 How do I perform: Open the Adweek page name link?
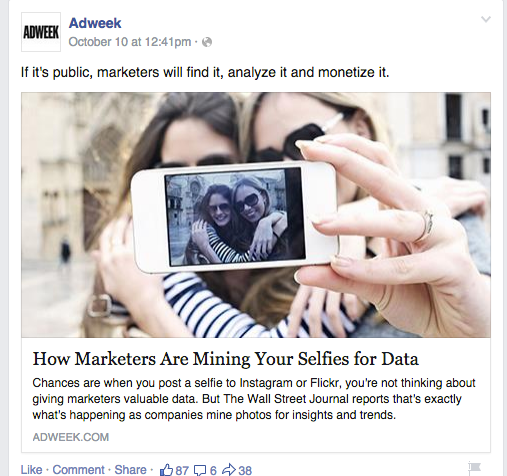click(x=95, y=23)
